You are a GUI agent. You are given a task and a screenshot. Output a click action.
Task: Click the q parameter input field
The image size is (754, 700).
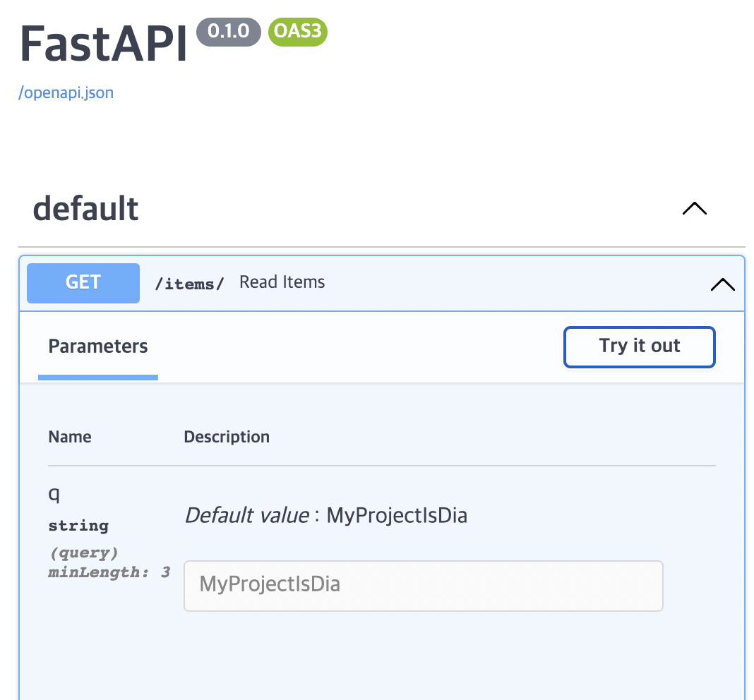423,586
